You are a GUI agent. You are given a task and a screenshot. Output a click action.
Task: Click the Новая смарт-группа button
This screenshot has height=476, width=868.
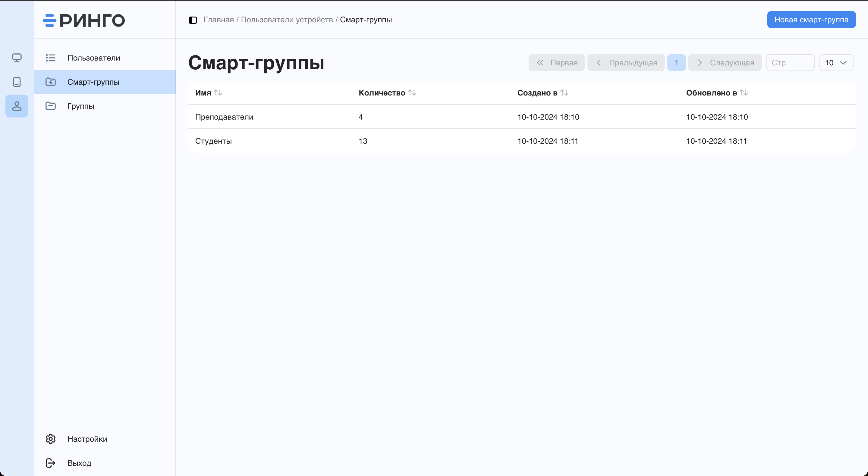tap(811, 19)
